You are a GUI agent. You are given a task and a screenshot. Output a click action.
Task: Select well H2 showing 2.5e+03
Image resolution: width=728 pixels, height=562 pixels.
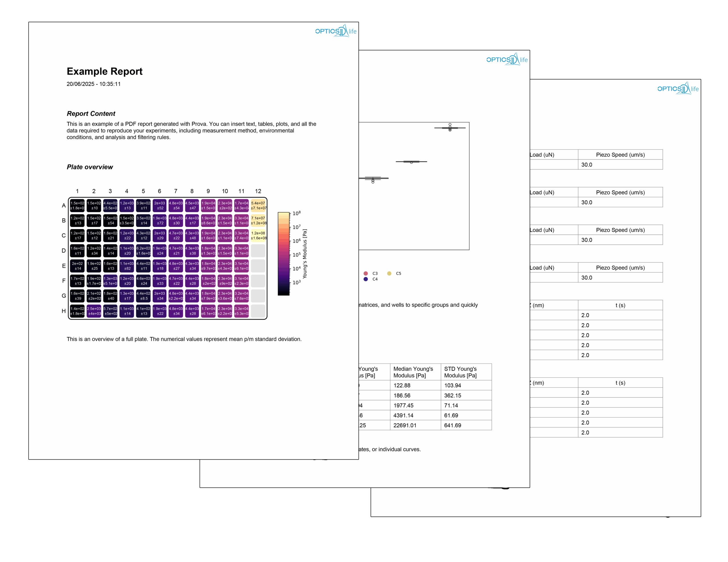94,311
